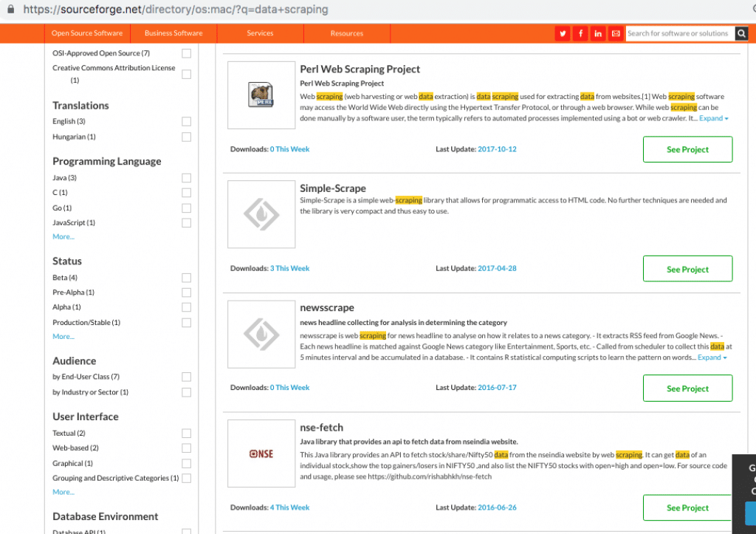Click the Twitter share icon

(562, 33)
